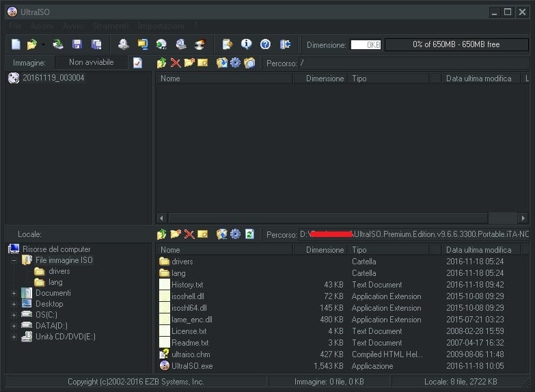The image size is (535, 392).
Task: Expand the Unità CD/DVD(E:) node
Action: (14, 337)
